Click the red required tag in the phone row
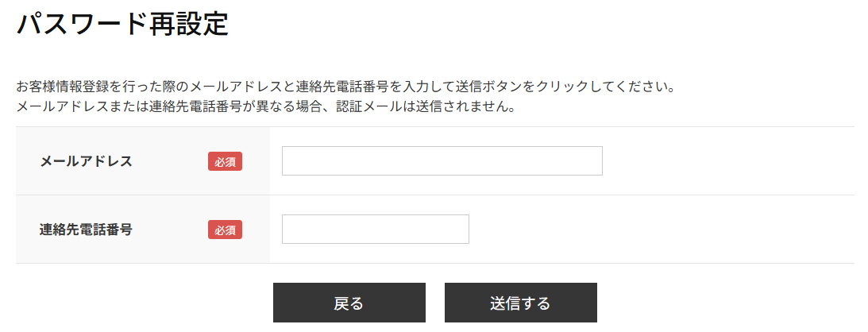The height and width of the screenshot is (332, 868). 225,230
